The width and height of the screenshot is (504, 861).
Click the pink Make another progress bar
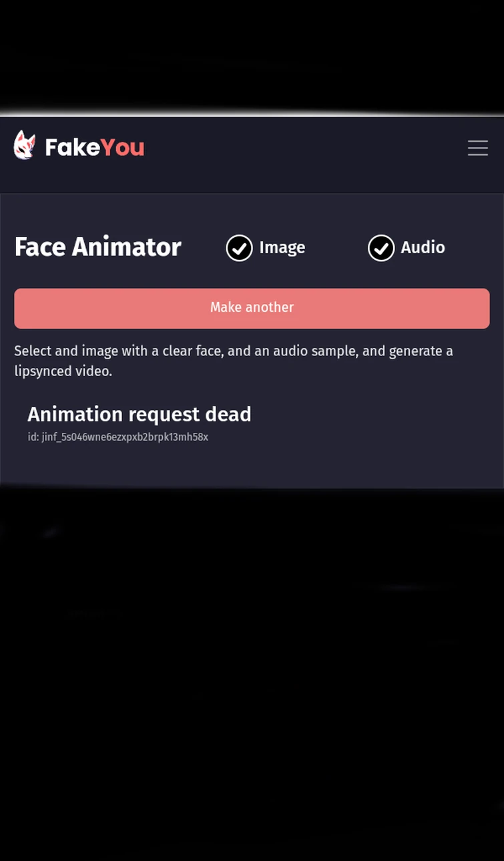click(x=252, y=308)
